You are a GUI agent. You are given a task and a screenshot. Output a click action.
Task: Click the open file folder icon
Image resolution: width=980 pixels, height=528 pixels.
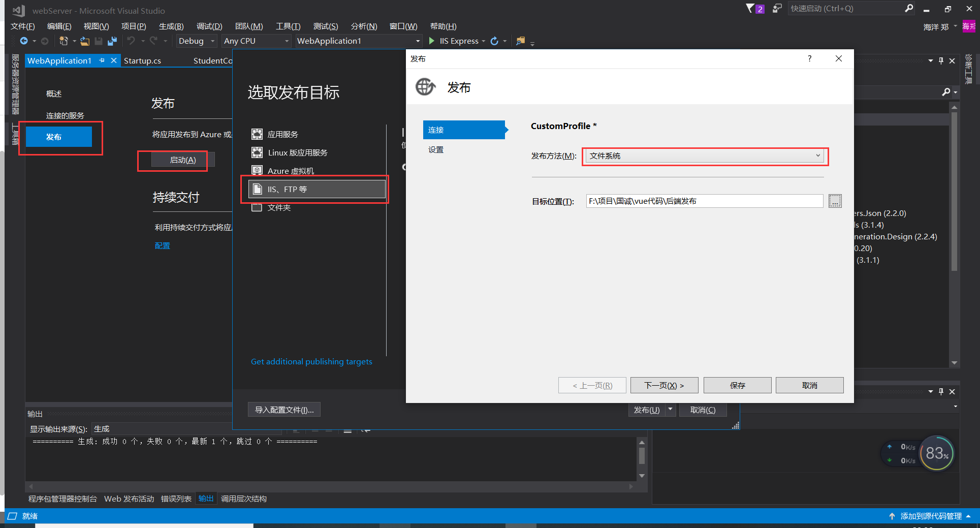click(x=85, y=41)
